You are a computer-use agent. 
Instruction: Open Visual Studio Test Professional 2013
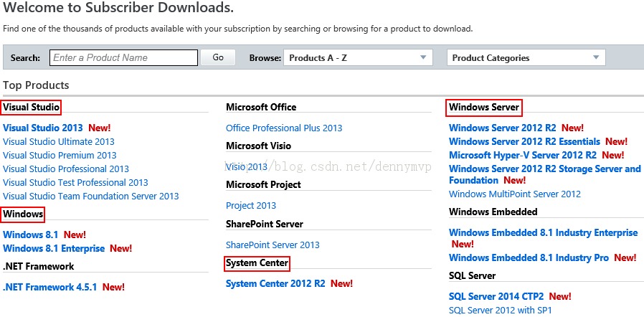pyautogui.click(x=75, y=182)
